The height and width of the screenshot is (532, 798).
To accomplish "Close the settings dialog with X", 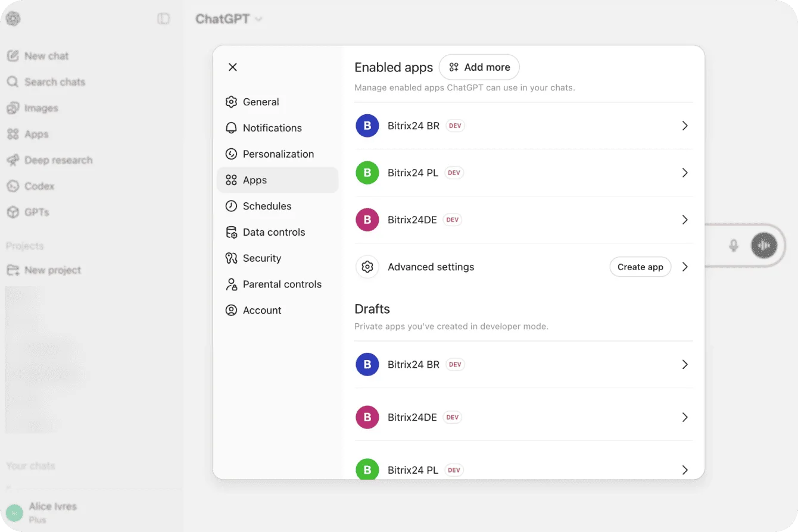I will (x=233, y=67).
